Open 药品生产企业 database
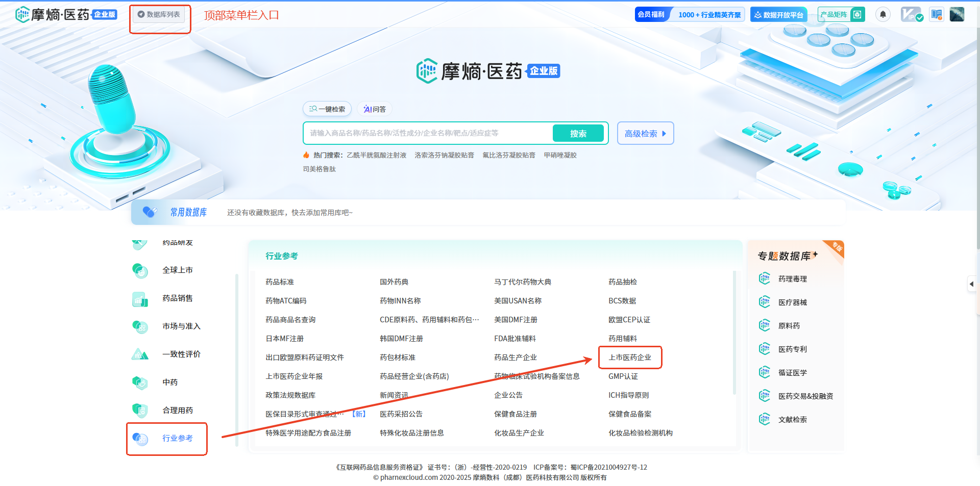This screenshot has height=486, width=980. click(516, 357)
